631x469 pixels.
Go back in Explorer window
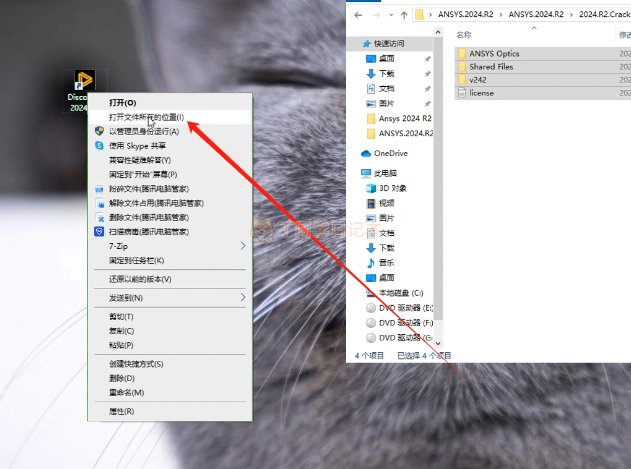click(x=358, y=15)
